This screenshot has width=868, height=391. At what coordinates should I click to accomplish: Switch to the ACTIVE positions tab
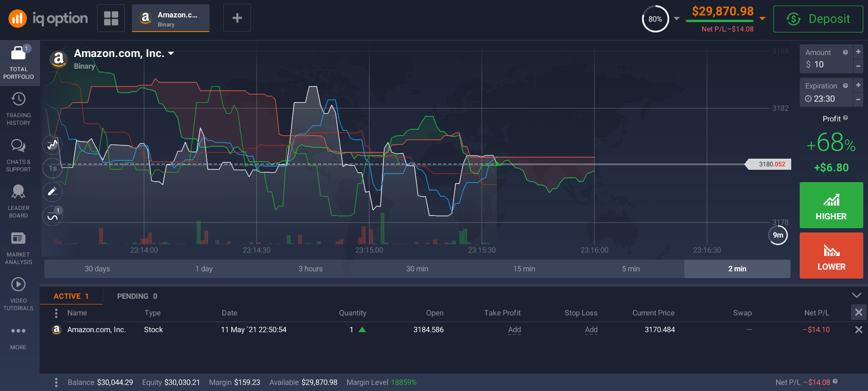pos(71,296)
